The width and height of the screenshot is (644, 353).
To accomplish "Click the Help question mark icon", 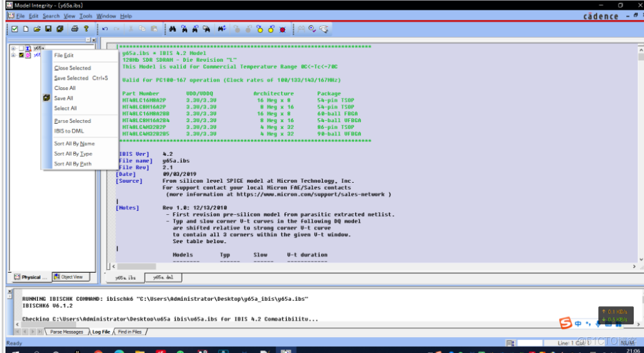I will [86, 29].
